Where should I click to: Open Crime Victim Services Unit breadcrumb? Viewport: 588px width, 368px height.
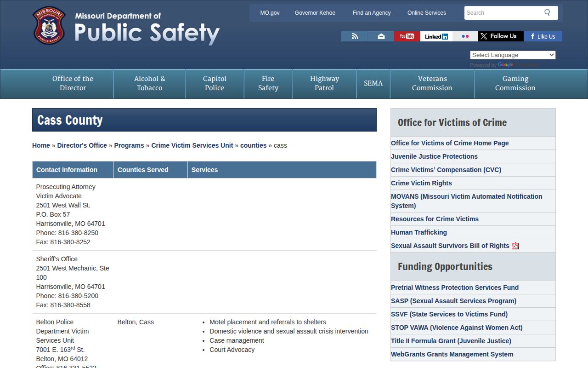coord(192,145)
